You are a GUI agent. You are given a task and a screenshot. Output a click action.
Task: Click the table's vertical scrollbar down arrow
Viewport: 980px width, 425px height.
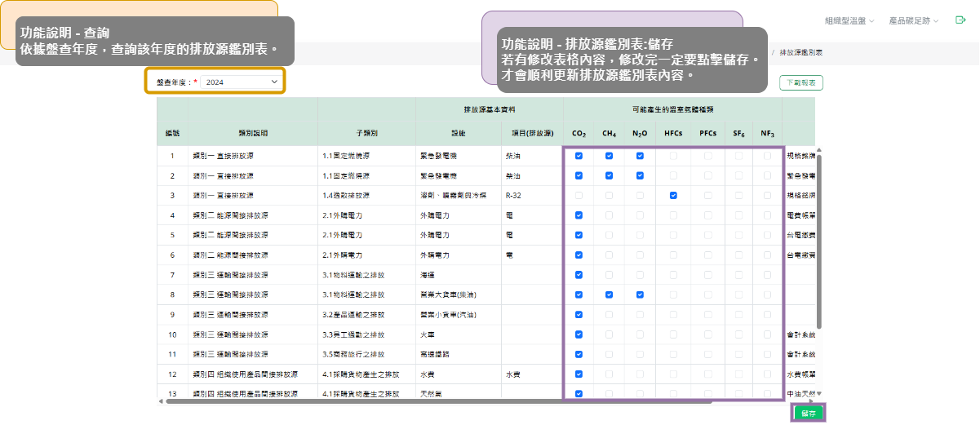pyautogui.click(x=818, y=393)
